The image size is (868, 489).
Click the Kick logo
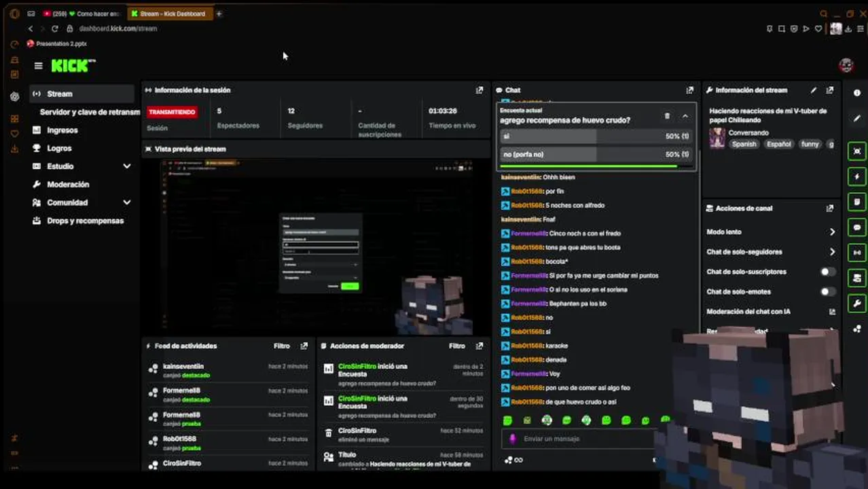[72, 66]
